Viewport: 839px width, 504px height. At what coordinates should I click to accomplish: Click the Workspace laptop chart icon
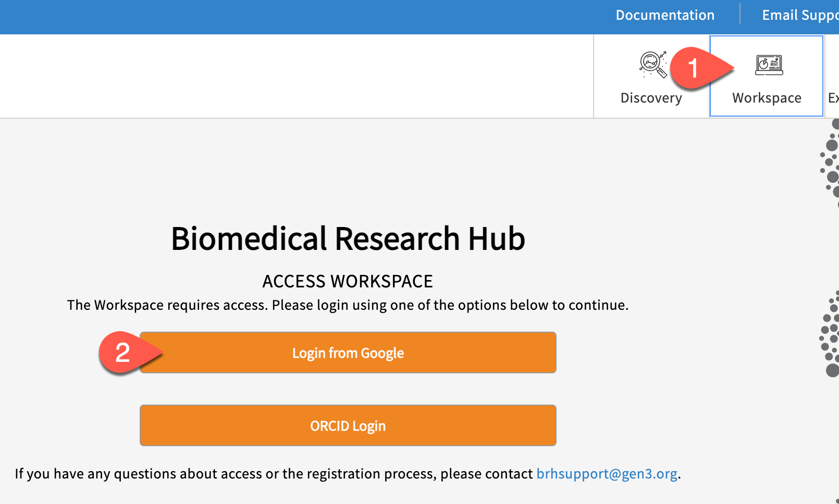769,65
